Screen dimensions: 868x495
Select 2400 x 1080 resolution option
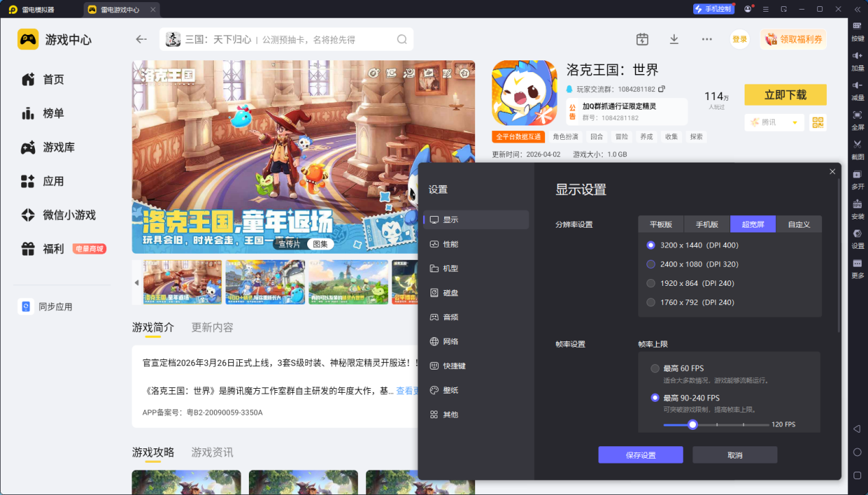tap(651, 264)
